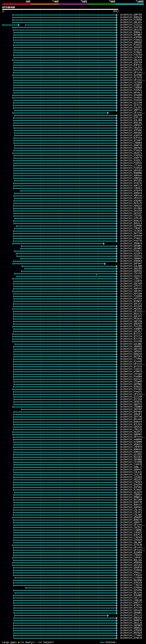146x644 pixels.
Task: Open hit UniRef100_C0Z2I0
Action: click(131, 25)
